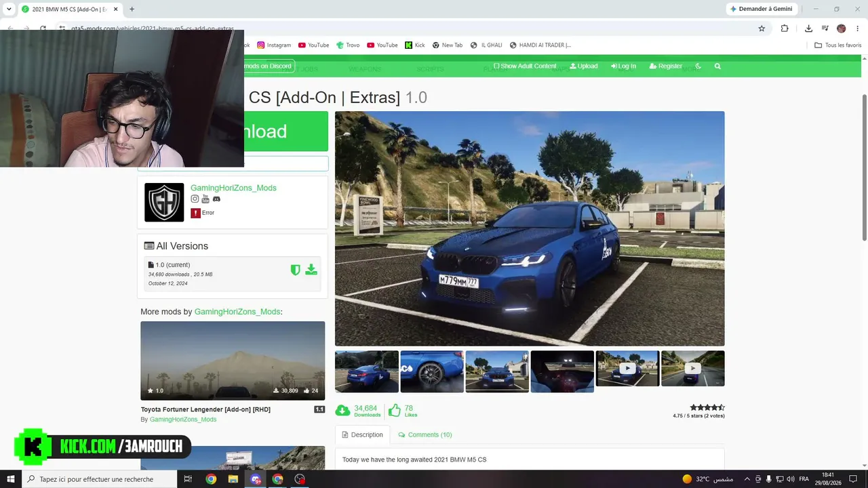
Task: Open the 32°C weather widget on taskbar
Action: pyautogui.click(x=708, y=479)
